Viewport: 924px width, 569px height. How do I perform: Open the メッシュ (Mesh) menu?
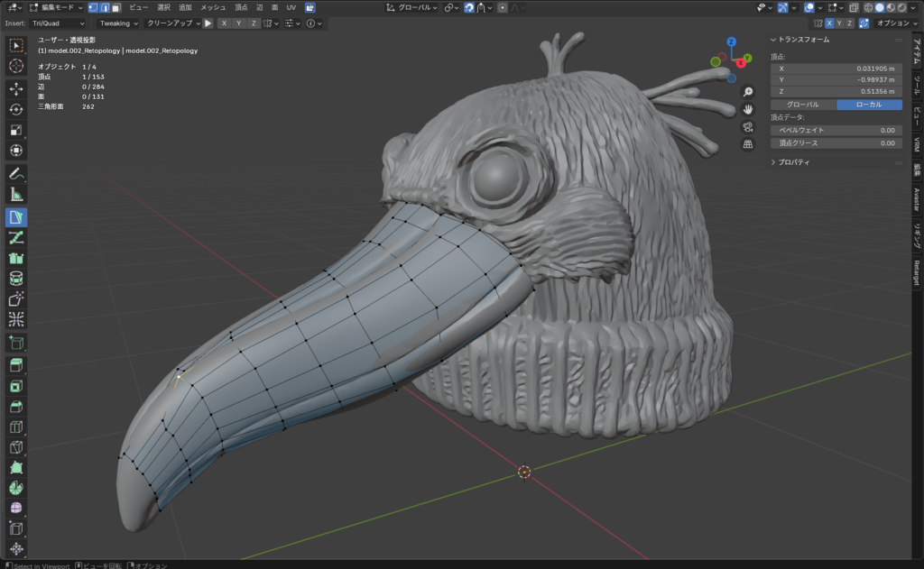coord(213,7)
